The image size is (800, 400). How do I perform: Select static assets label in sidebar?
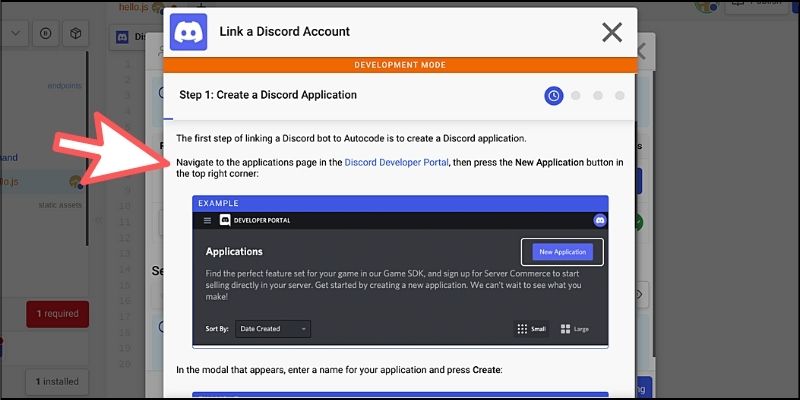pos(60,205)
